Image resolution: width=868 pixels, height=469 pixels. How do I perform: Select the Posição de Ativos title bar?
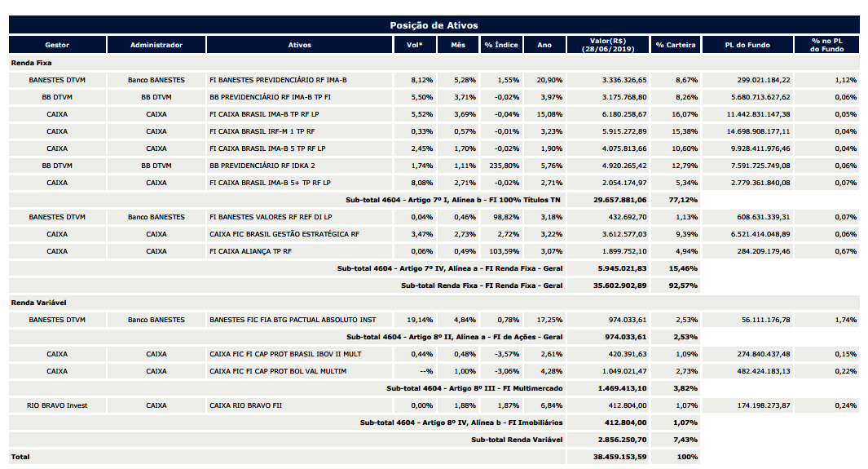point(434,25)
